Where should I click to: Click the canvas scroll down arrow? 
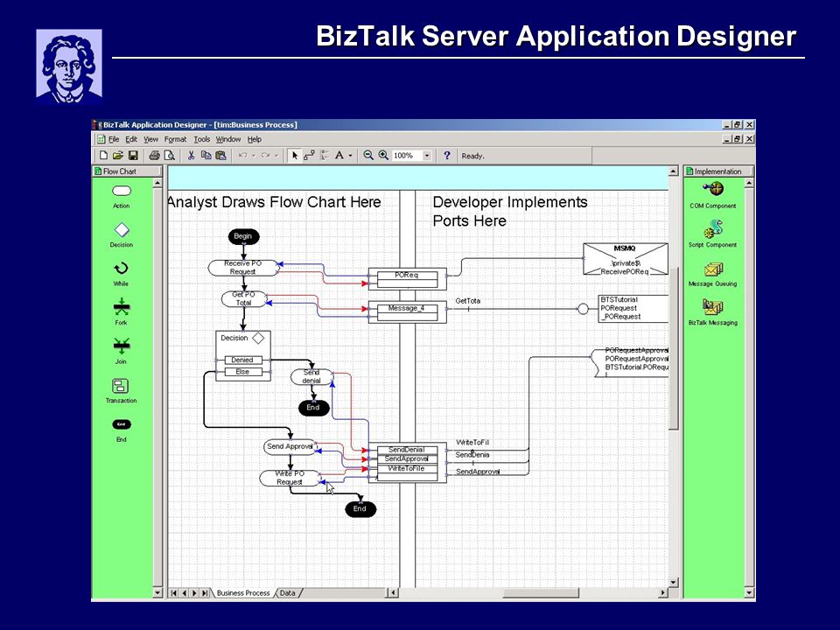674,583
